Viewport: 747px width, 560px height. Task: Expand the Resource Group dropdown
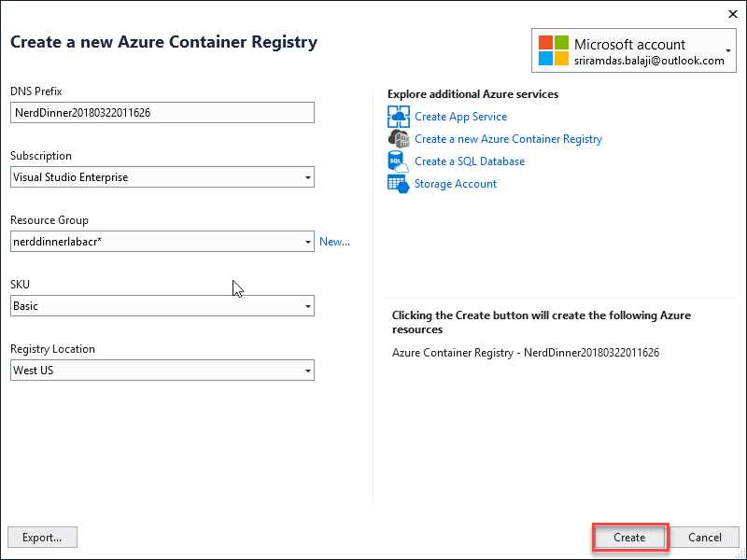tap(162, 242)
